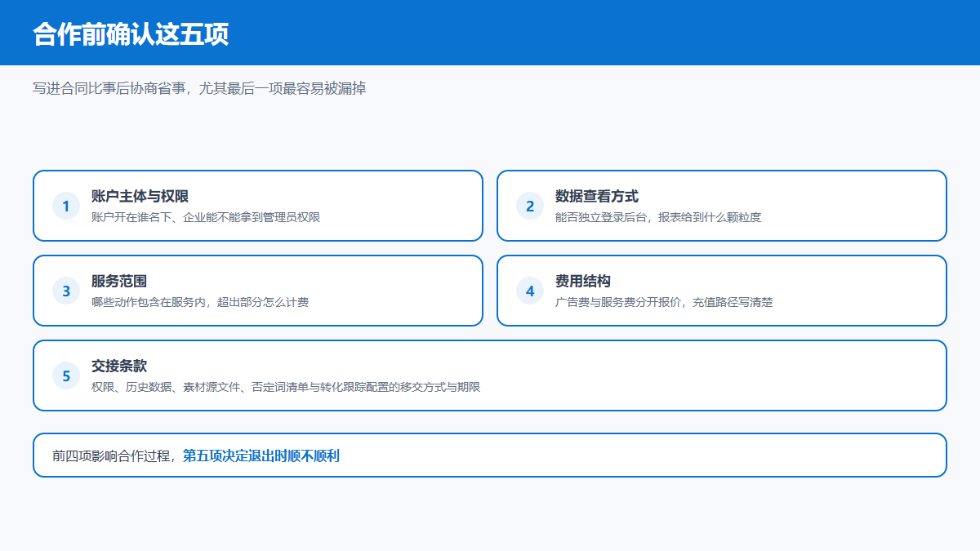Select the description 哪些动作包含在服务内，超出部分怎么计费
Viewport: 980px width, 551px height.
coord(200,302)
